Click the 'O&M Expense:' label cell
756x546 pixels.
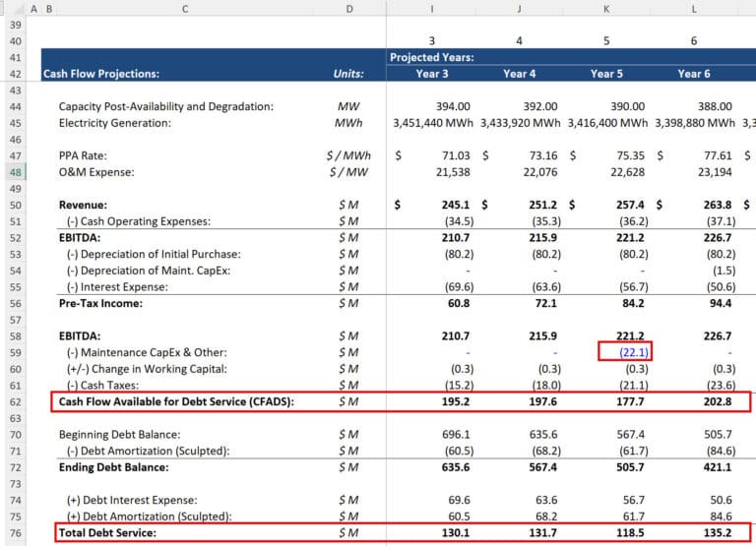[x=96, y=172]
